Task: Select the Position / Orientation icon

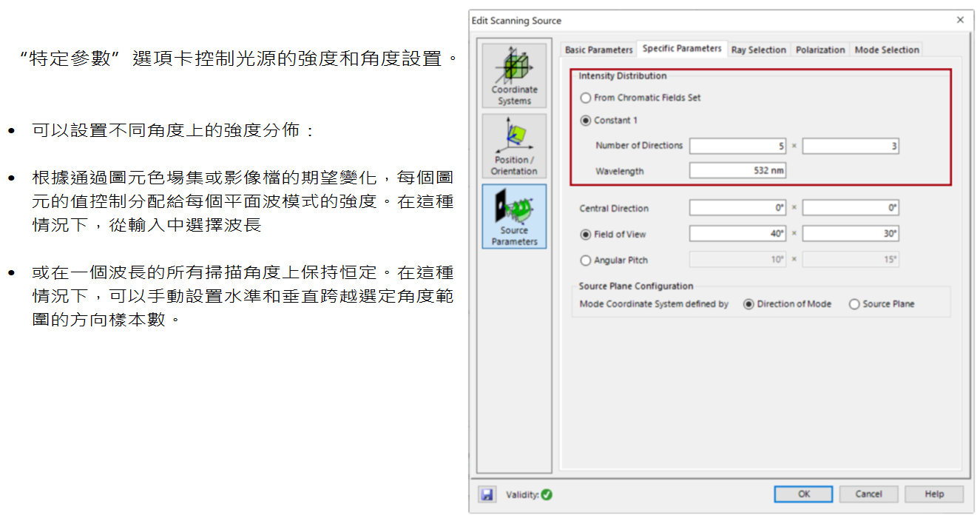Action: [514, 146]
